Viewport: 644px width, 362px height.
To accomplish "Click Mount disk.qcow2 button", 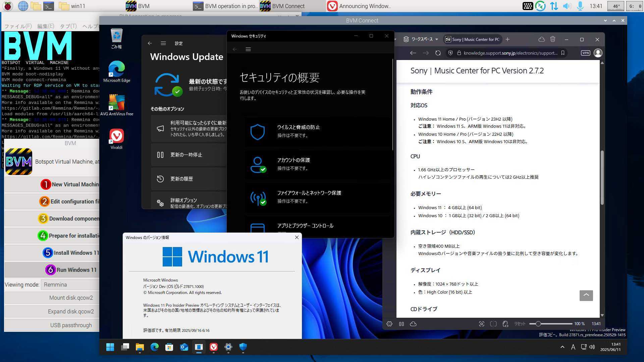I will click(52, 298).
